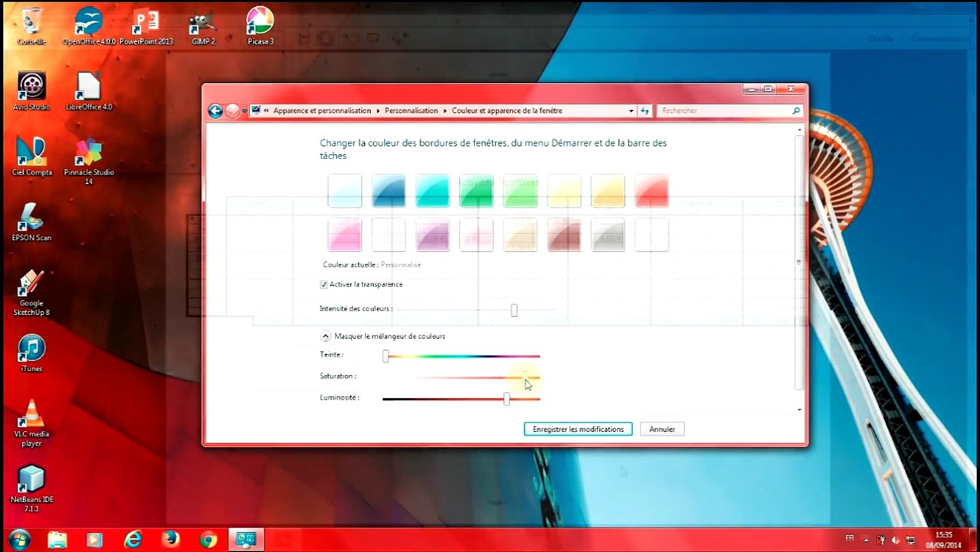Open Windows Explorer from the taskbar
This screenshot has width=980, height=552.
[57, 540]
